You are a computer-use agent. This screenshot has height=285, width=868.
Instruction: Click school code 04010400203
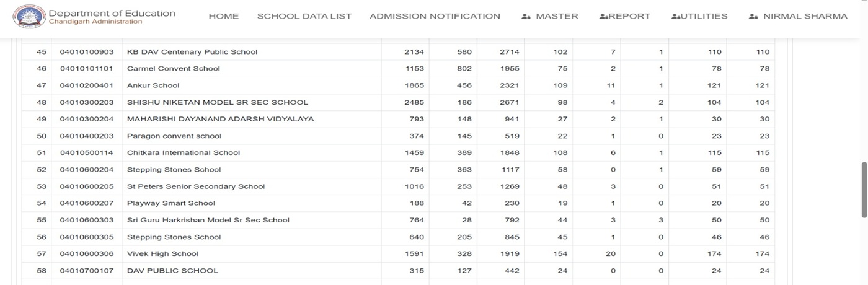pos(87,136)
